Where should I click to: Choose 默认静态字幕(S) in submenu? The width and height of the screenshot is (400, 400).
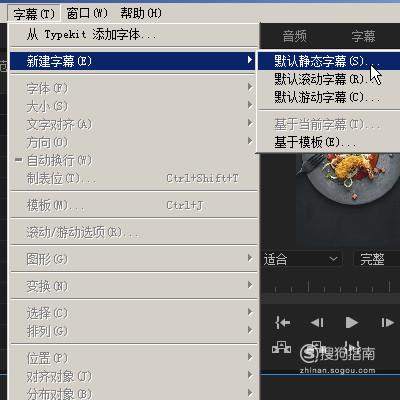(329, 61)
